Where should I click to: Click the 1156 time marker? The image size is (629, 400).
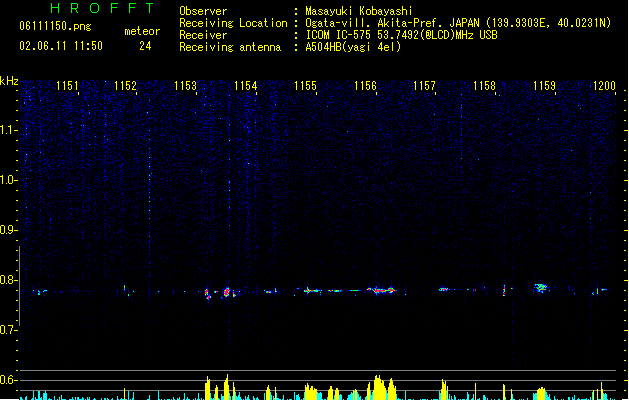point(365,86)
